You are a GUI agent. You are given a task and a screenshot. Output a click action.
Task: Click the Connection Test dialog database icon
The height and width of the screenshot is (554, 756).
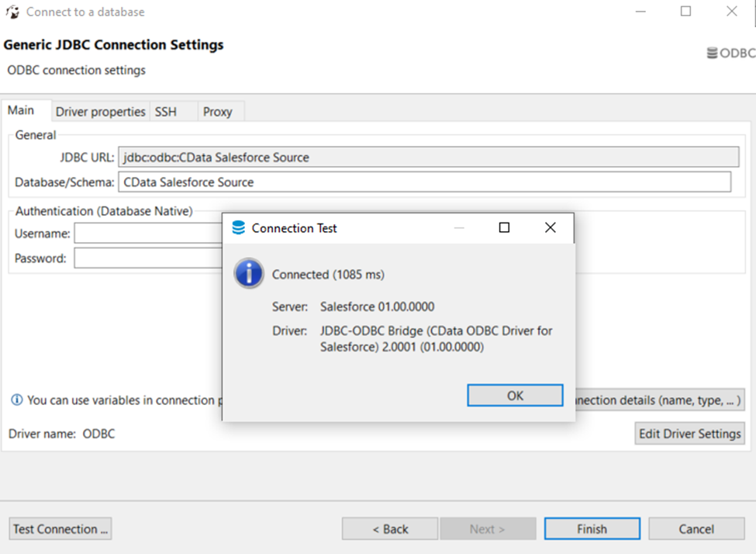pos(239,228)
